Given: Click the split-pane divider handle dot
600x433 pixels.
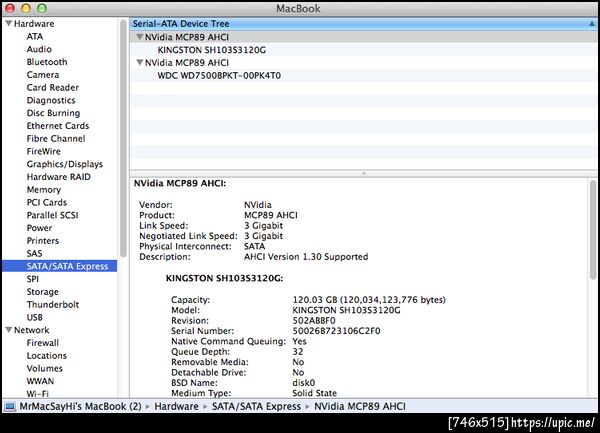Looking at the screenshot, I should click(364, 173).
